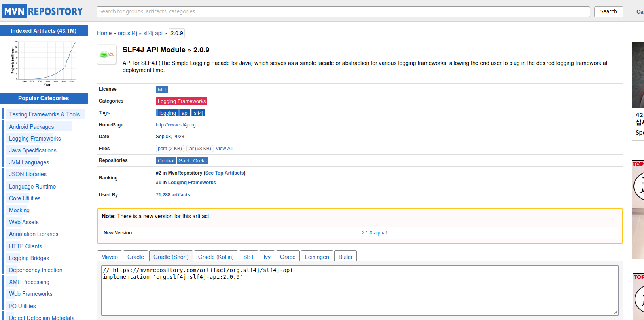The height and width of the screenshot is (320, 644).
Task: Focus the artifact search input field
Action: 343,12
